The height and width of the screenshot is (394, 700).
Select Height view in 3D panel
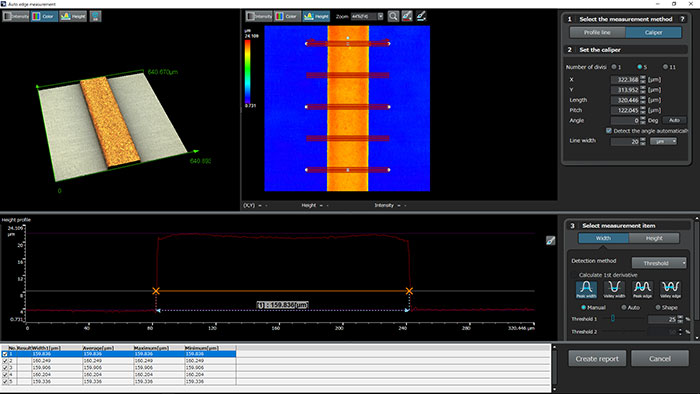click(x=73, y=17)
